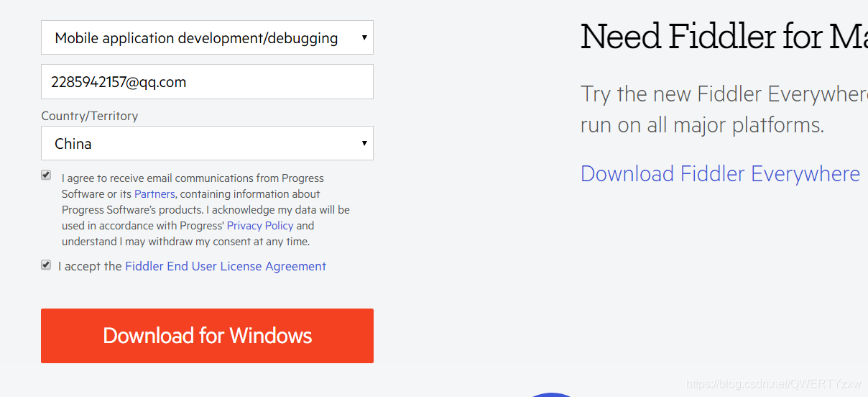
Task: Expand the China country dropdown
Action: click(207, 143)
